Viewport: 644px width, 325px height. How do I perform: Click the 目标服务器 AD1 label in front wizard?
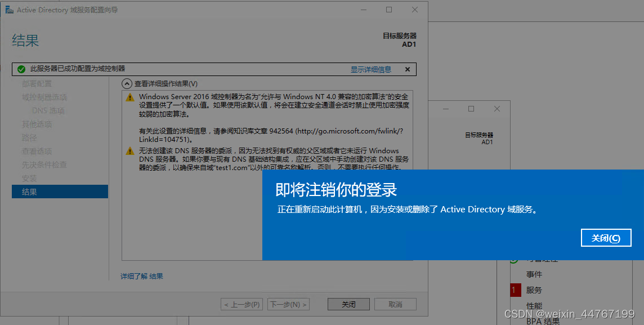pos(399,40)
